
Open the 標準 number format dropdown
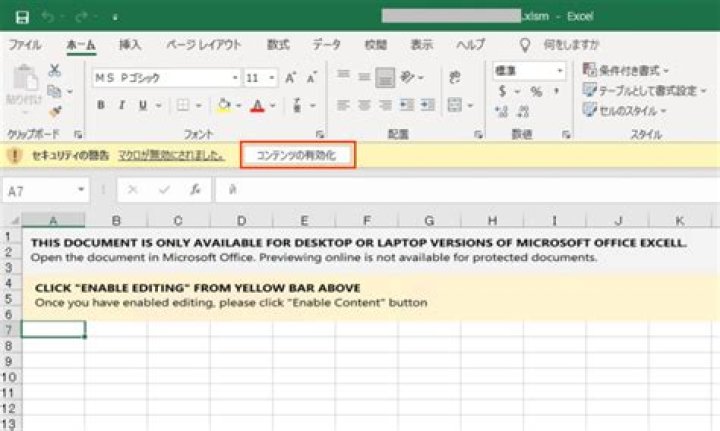pos(560,71)
